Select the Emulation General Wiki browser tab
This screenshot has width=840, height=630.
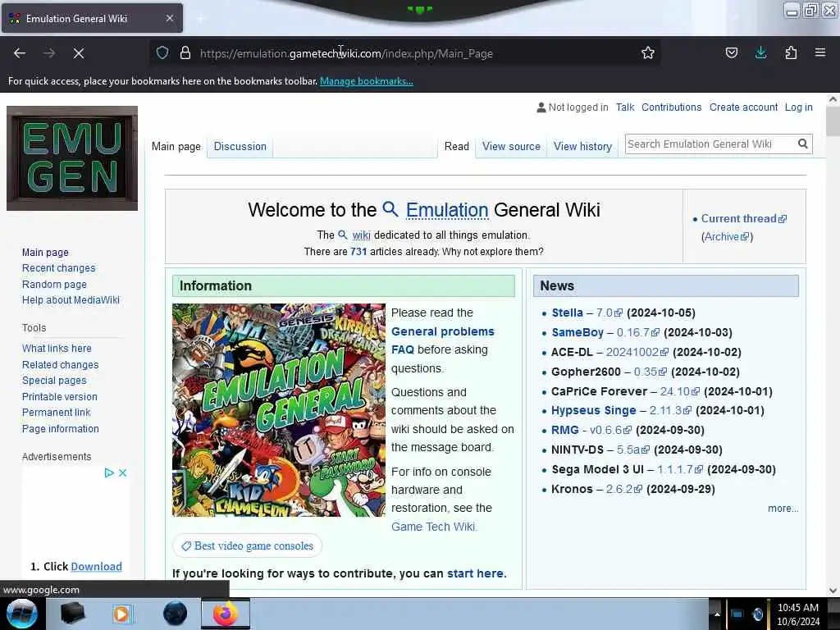[92, 18]
